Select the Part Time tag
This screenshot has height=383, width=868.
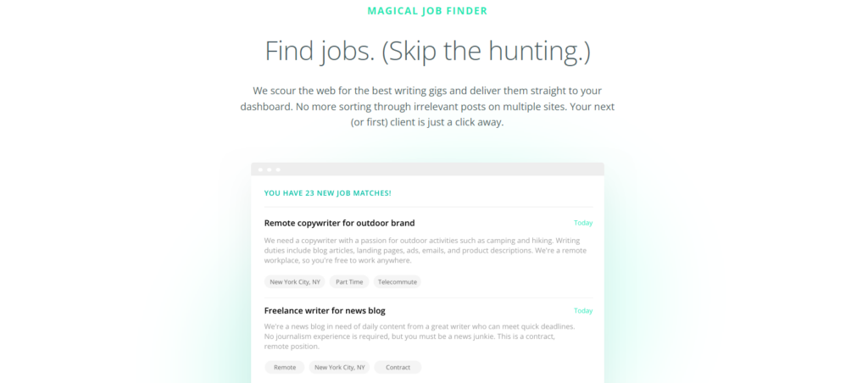click(x=349, y=281)
